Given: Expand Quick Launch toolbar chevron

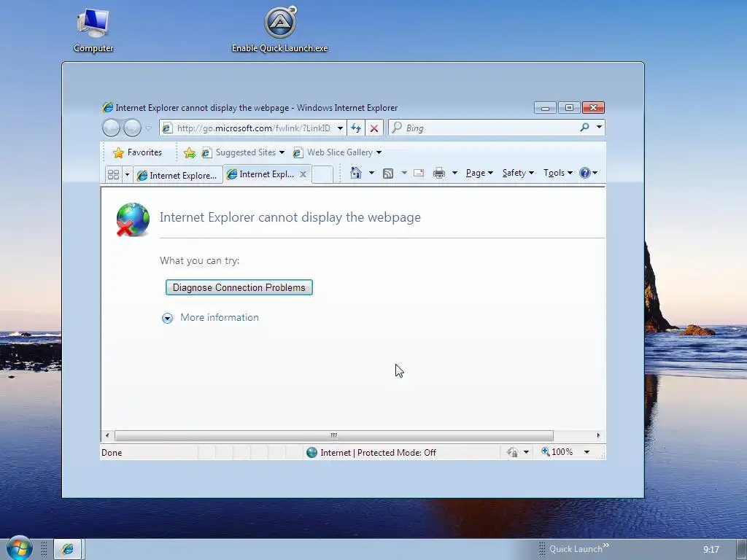Looking at the screenshot, I should [x=605, y=545].
